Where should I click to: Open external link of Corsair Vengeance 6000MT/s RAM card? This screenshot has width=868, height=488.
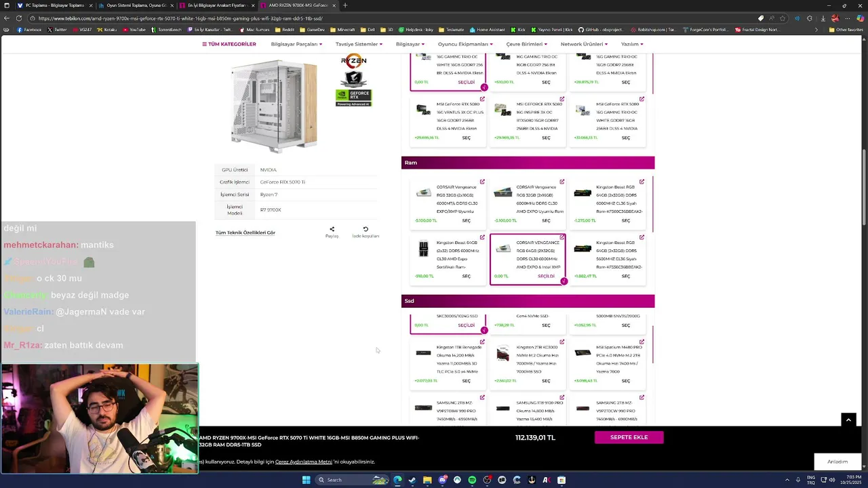482,182
